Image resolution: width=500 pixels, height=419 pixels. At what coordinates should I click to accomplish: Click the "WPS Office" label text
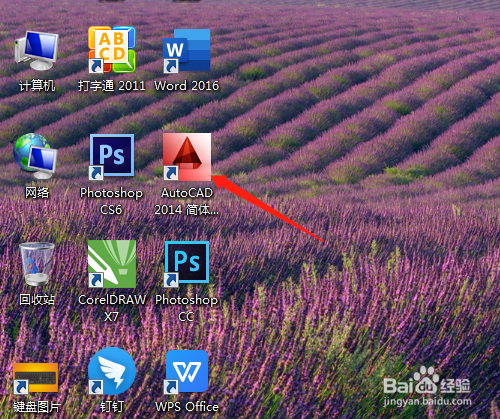[187, 407]
